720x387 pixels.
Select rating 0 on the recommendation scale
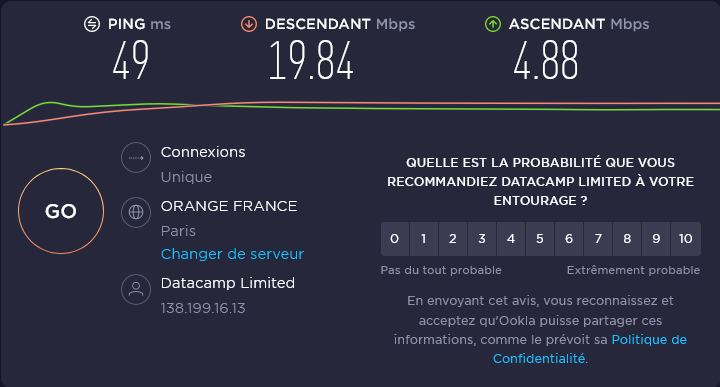click(x=395, y=239)
